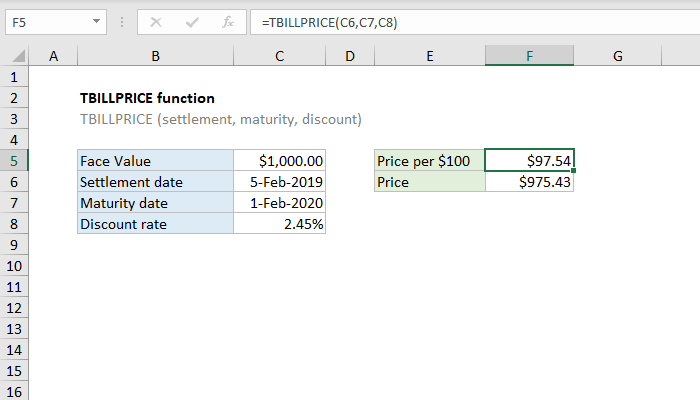Screen dimensions: 700x400
Task: Click the Enter checkmark icon in formula bar
Action: (192, 22)
